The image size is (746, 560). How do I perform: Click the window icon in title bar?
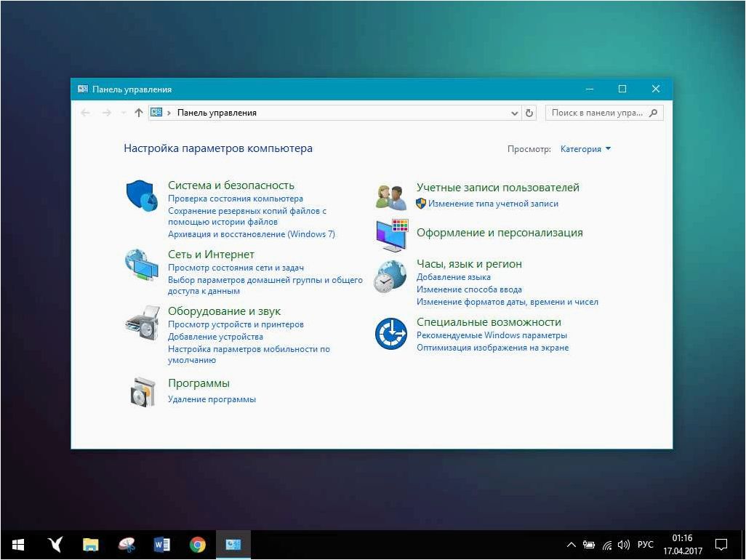coord(83,89)
